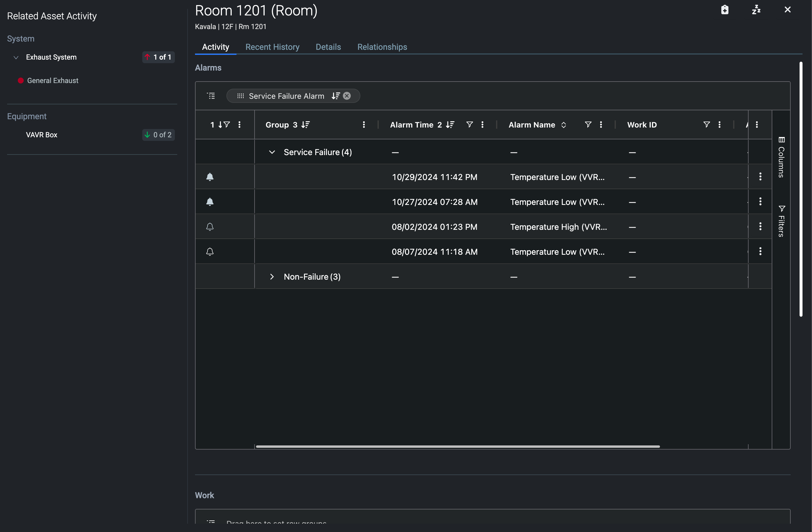Image resolution: width=812 pixels, height=532 pixels.
Task: Open row menu for 10/29/2024 alarm
Action: pyautogui.click(x=760, y=176)
